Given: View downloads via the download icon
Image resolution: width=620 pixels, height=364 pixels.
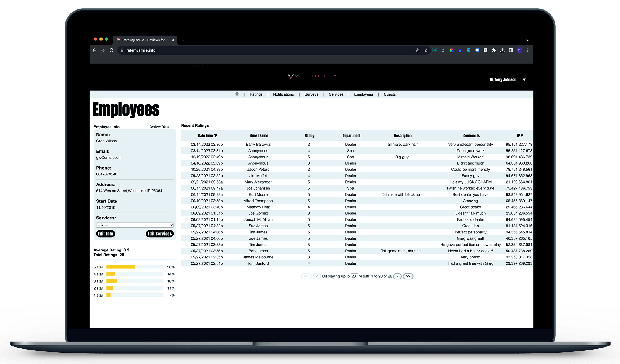Looking at the screenshot, I should tap(502, 50).
